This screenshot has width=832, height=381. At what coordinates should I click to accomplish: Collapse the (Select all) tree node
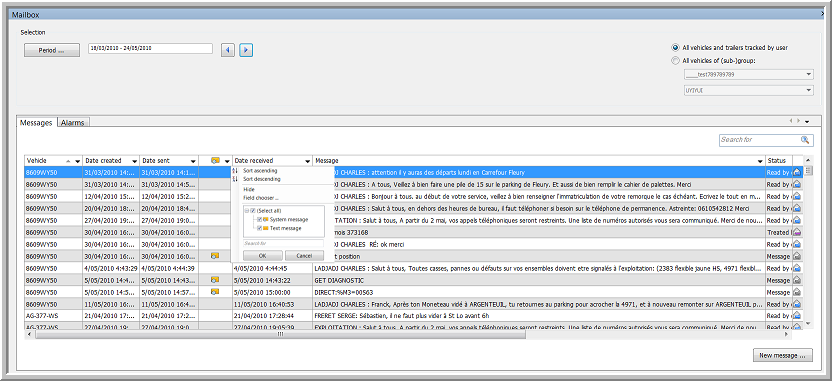[247, 211]
